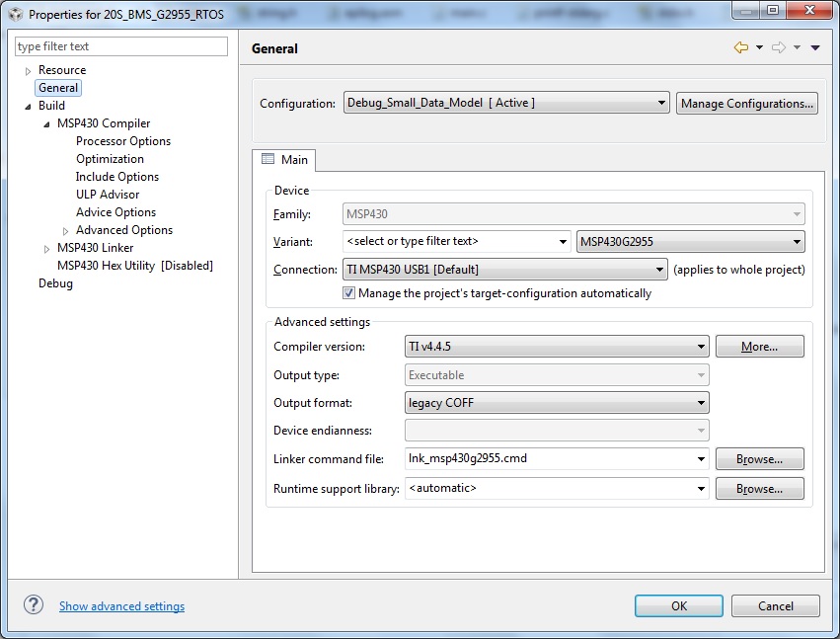
Task: Click the OK button
Action: click(x=679, y=605)
